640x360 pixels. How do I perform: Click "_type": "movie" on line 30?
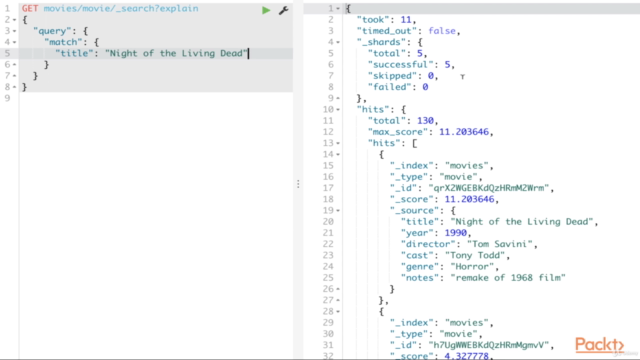[436, 334]
